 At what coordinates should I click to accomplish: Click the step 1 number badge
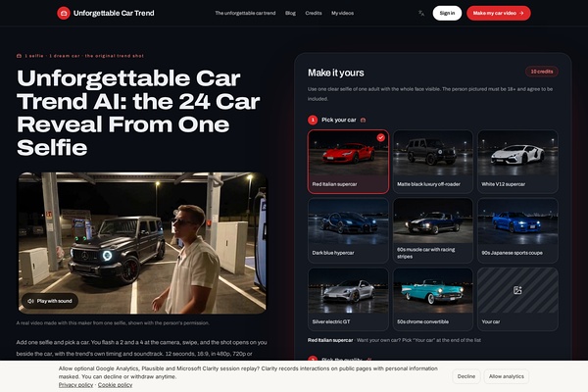point(313,120)
